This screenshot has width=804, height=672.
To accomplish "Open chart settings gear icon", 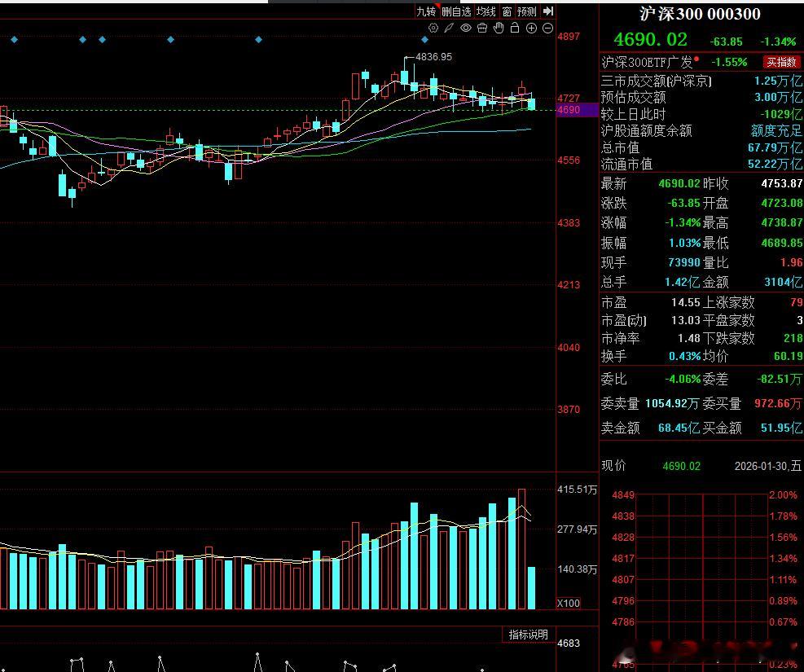I will coord(433,29).
